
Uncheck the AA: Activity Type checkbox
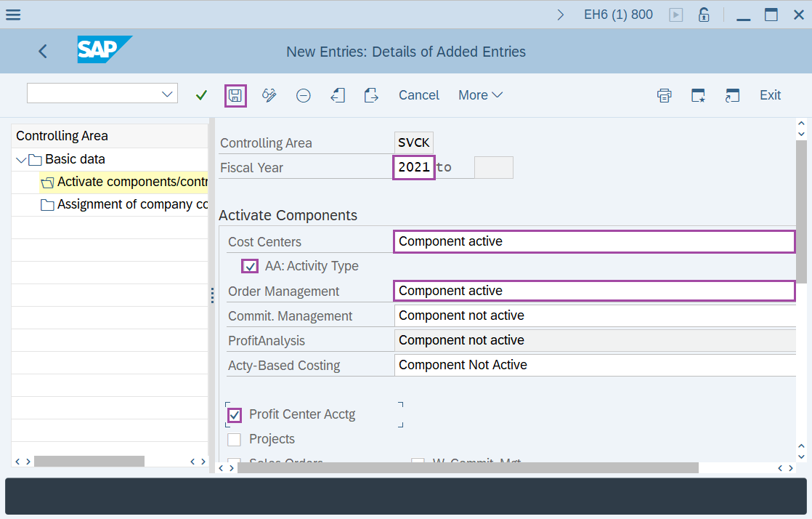[x=251, y=266]
